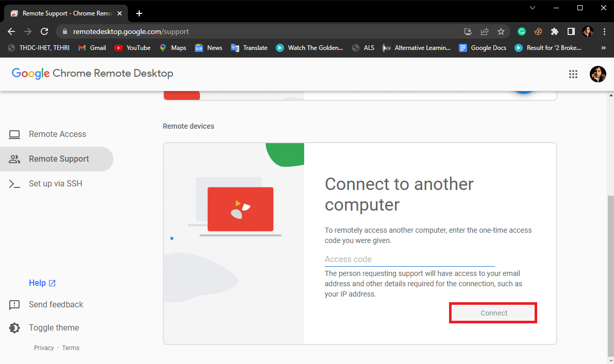Open the Extensions puzzle menu
This screenshot has height=364, width=614.
point(555,32)
